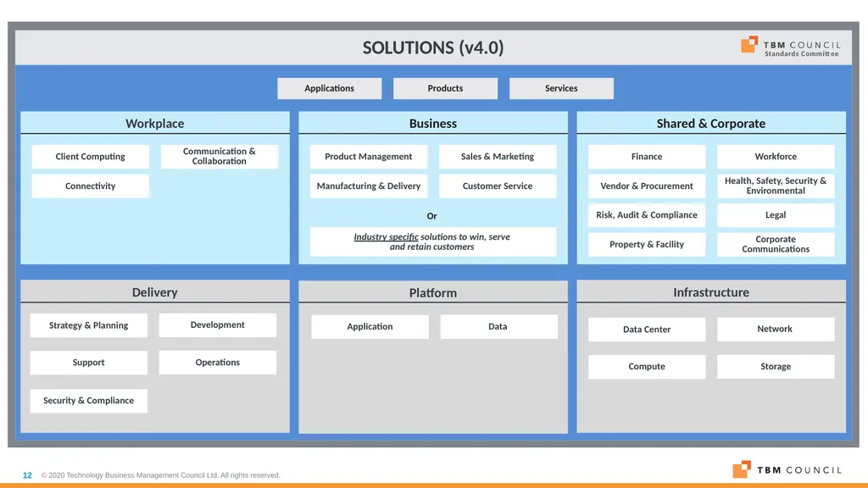This screenshot has width=868, height=488.
Task: Select the Network box
Action: tap(776, 330)
